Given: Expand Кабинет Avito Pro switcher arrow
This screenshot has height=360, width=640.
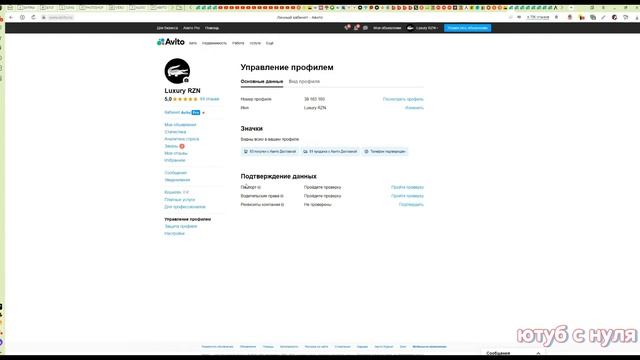Looking at the screenshot, I should [x=203, y=113].
